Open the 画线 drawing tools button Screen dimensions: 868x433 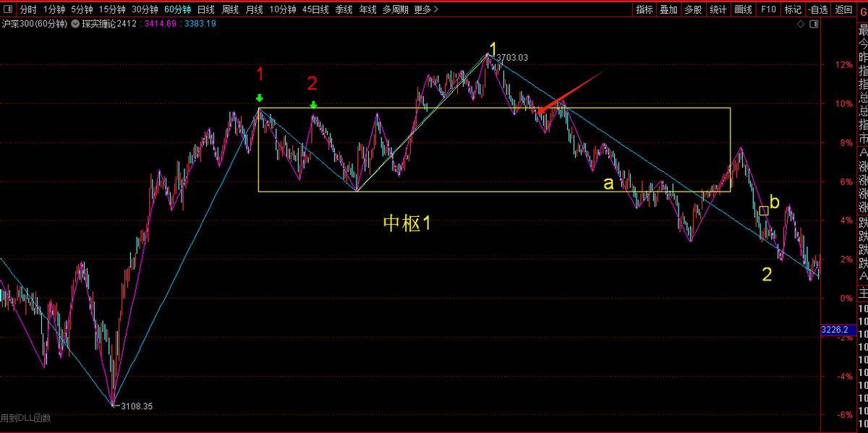point(743,9)
